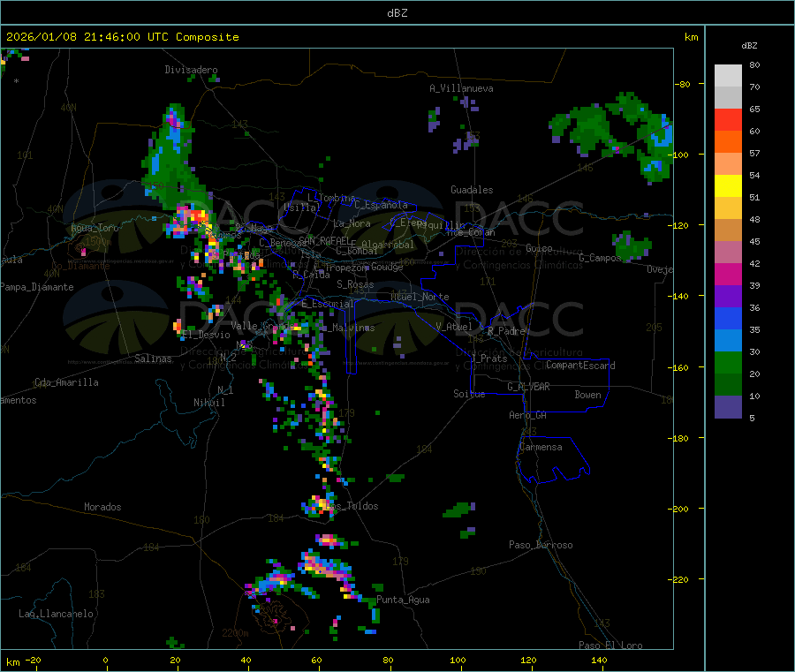Select the dark purple 10 dBZ swatch

pos(728,407)
